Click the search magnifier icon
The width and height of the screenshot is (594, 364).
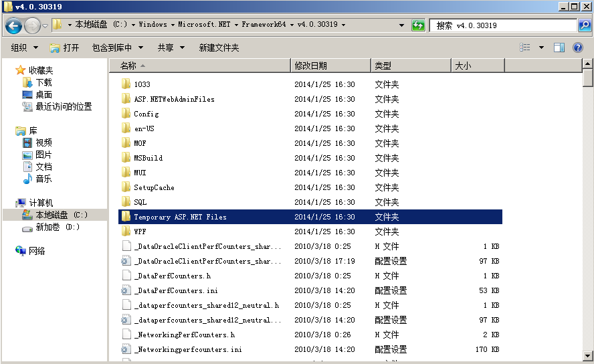[x=584, y=25]
